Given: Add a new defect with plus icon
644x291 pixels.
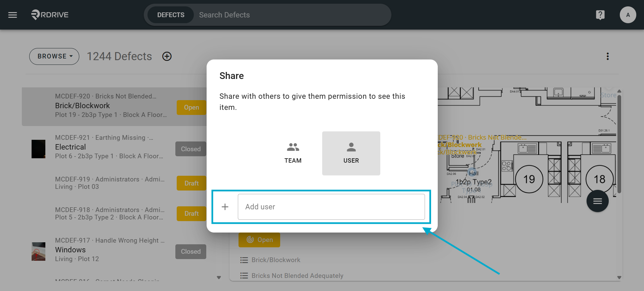Looking at the screenshot, I should click(167, 56).
